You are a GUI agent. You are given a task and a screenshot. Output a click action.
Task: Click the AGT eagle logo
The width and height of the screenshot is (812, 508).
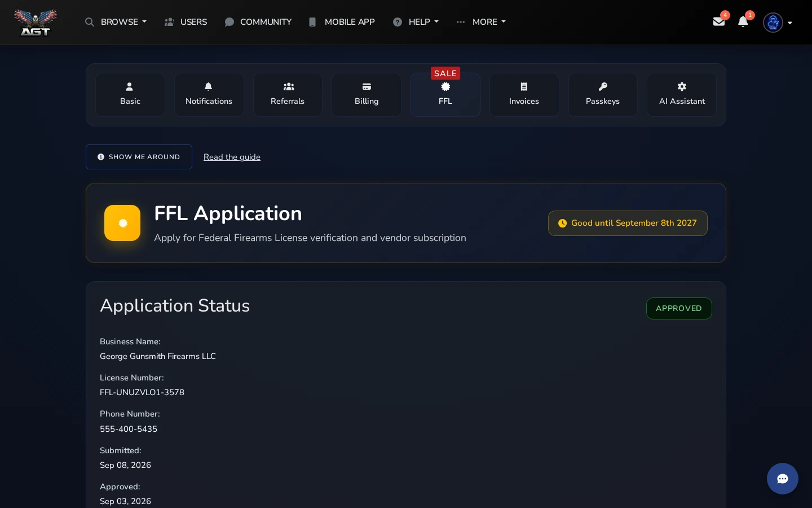click(x=35, y=23)
